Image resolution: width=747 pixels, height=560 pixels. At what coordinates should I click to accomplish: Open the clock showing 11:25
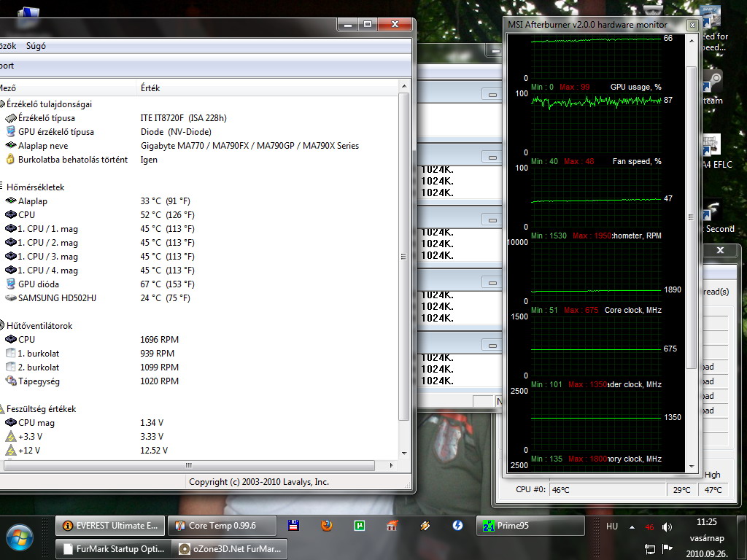706,522
